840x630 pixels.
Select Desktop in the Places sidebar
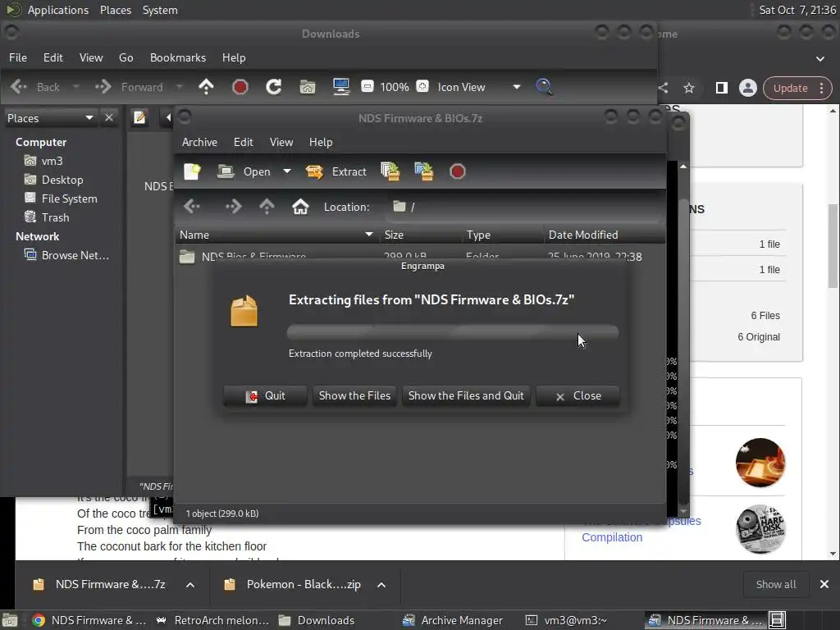(62, 180)
